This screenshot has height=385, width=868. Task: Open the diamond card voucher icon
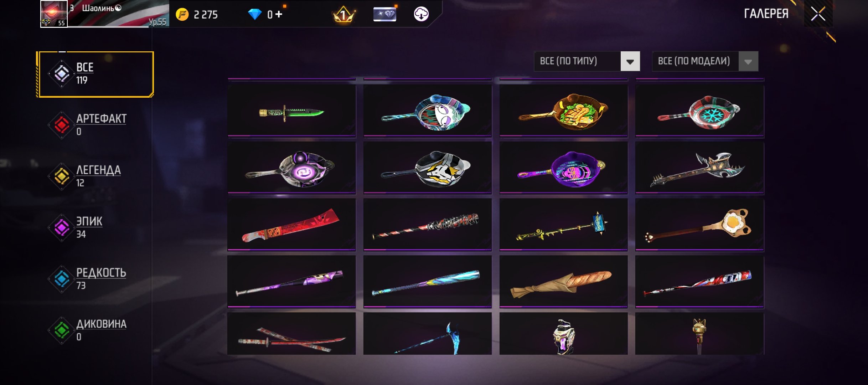pos(384,14)
